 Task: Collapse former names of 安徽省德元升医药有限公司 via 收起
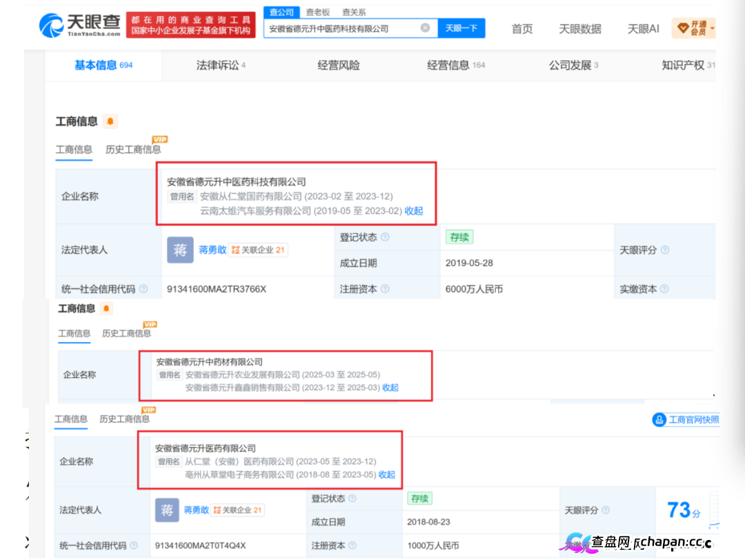click(x=387, y=474)
